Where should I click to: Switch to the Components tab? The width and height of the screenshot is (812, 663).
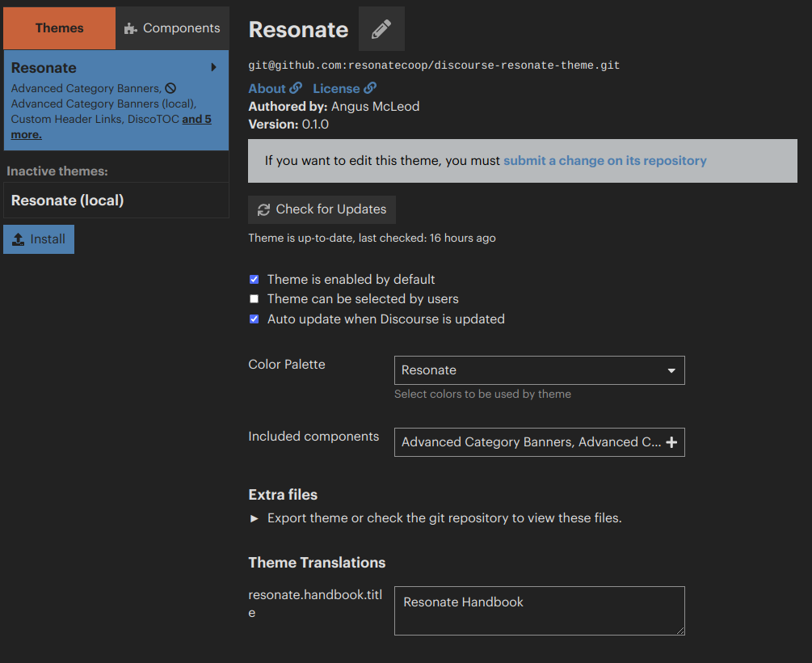click(172, 28)
